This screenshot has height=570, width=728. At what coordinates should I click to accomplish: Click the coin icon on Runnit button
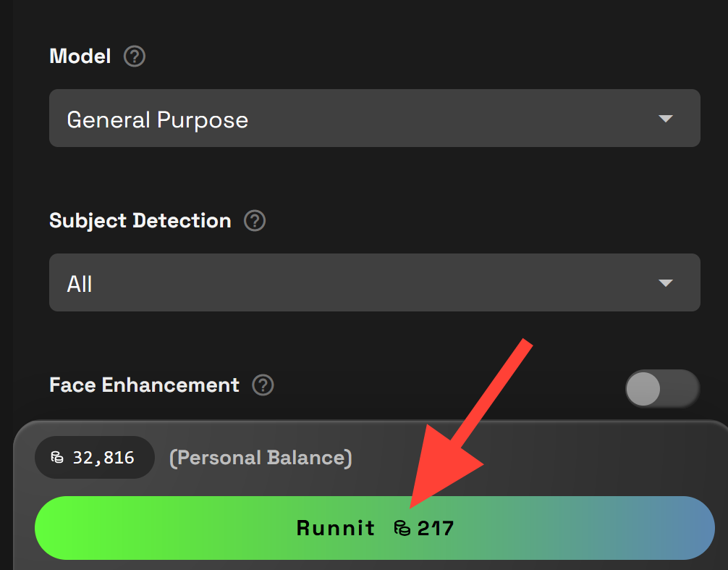(402, 528)
